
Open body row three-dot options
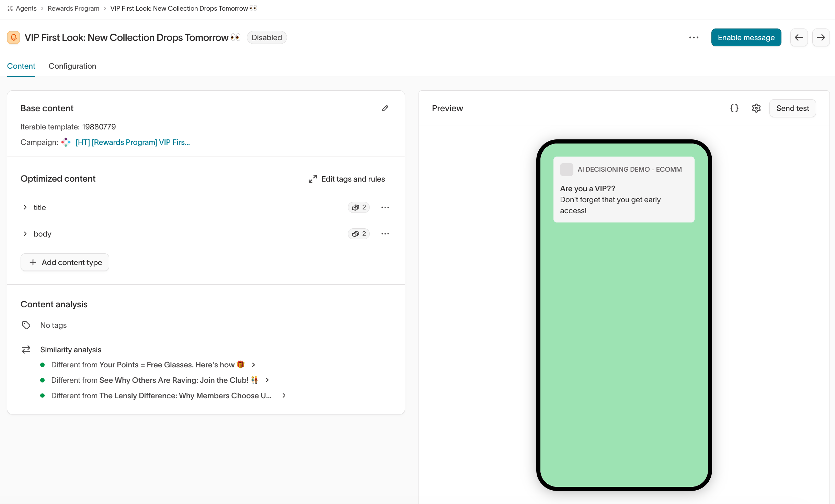pos(385,234)
